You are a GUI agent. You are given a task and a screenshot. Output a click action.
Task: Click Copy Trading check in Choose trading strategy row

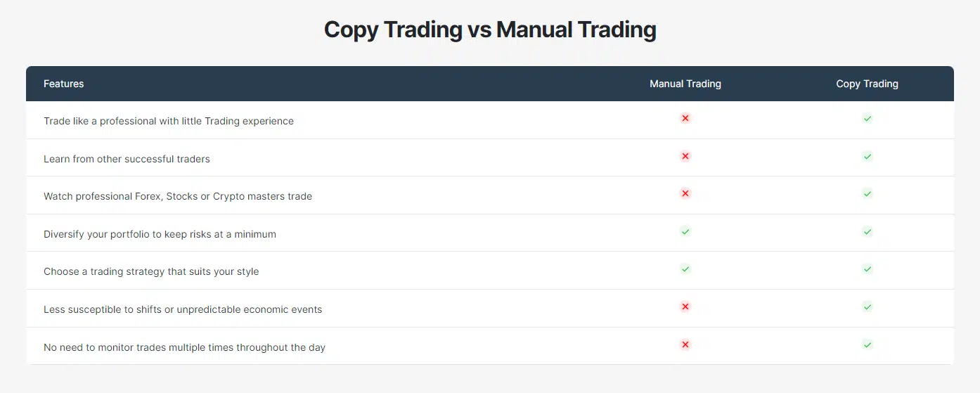[x=867, y=269]
